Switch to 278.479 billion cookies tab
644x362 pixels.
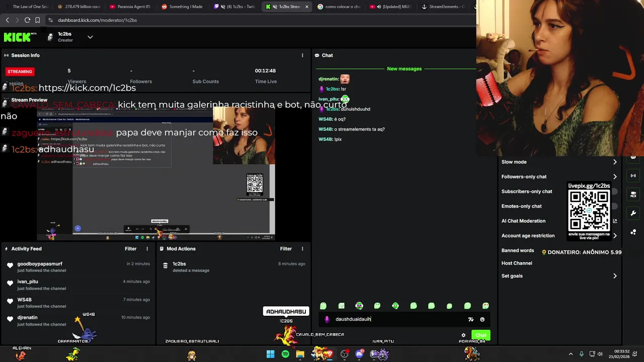click(78, 7)
